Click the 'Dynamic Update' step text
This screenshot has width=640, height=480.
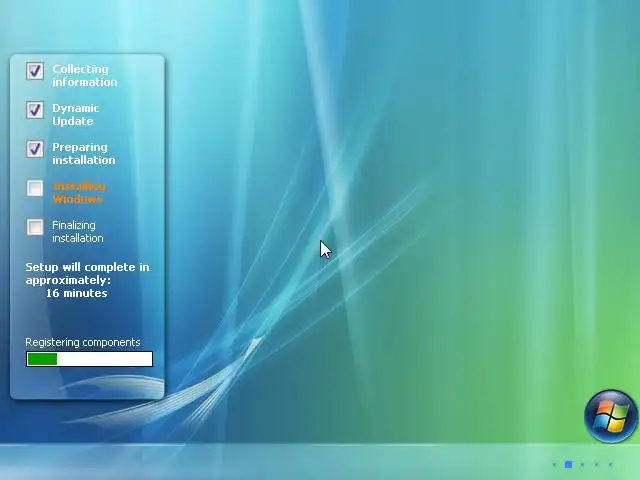76,115
